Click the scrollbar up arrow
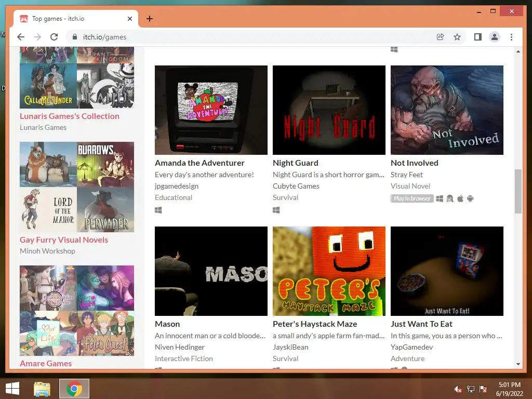The height and width of the screenshot is (399, 532). pos(518,51)
